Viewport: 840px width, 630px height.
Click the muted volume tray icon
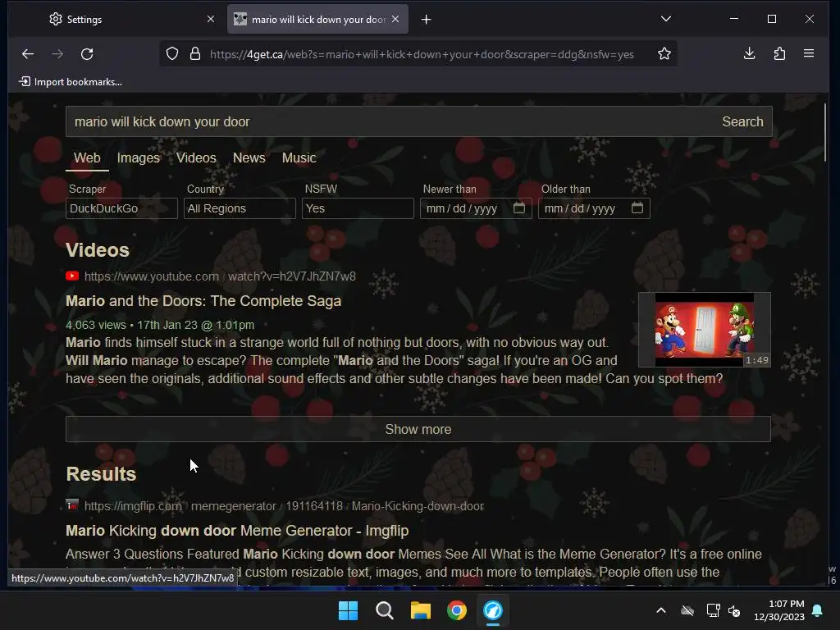[734, 610]
